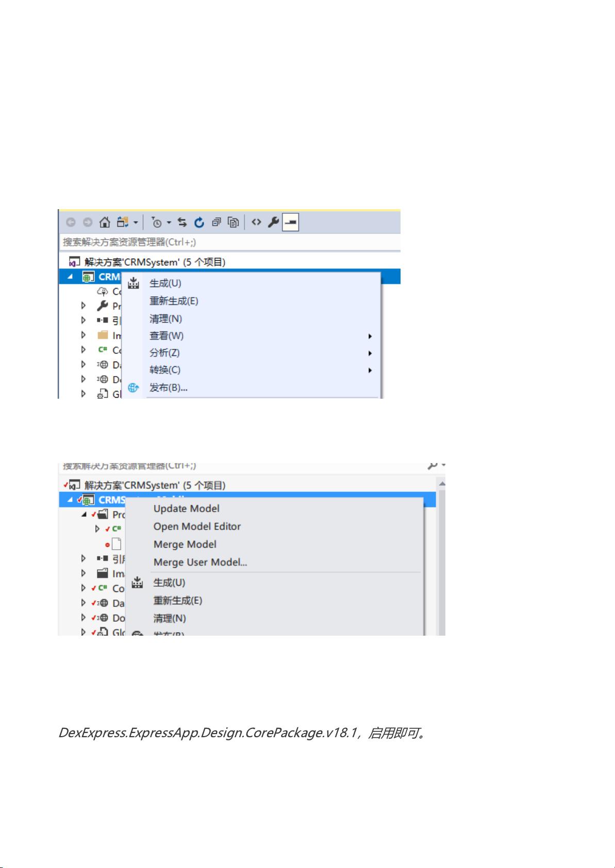Expand the C# file under the Pro folder

pos(97,529)
